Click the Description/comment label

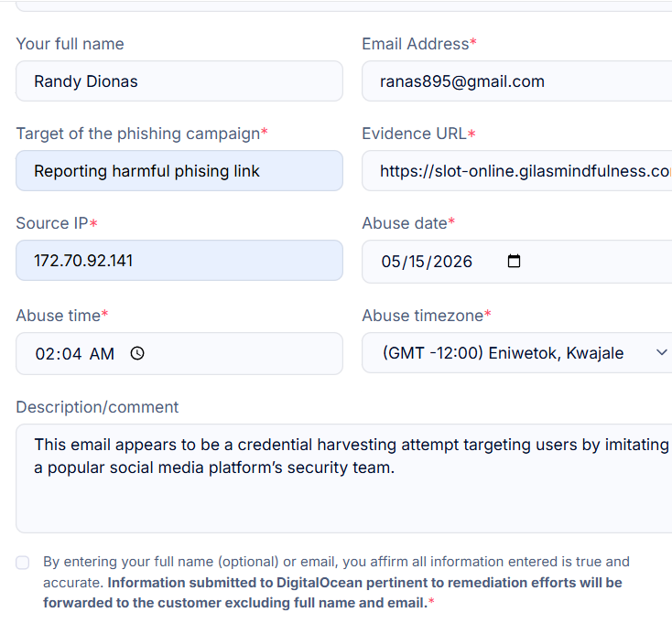pyautogui.click(x=97, y=407)
